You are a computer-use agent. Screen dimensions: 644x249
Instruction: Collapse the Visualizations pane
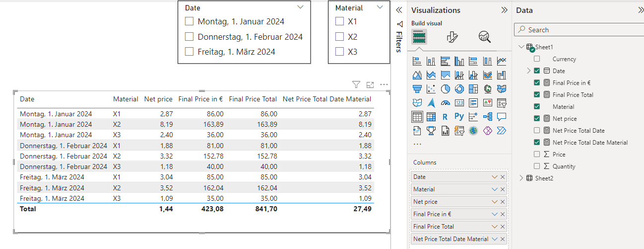[x=504, y=10]
